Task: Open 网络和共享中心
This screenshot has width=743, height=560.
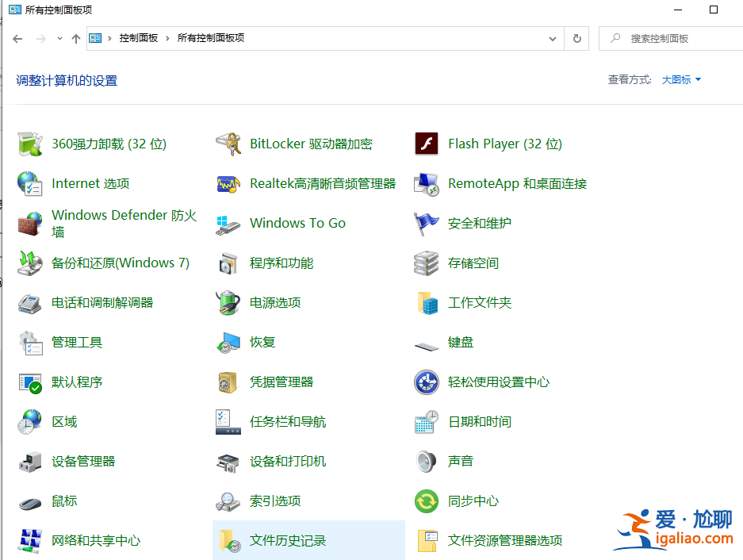Action: click(x=95, y=540)
